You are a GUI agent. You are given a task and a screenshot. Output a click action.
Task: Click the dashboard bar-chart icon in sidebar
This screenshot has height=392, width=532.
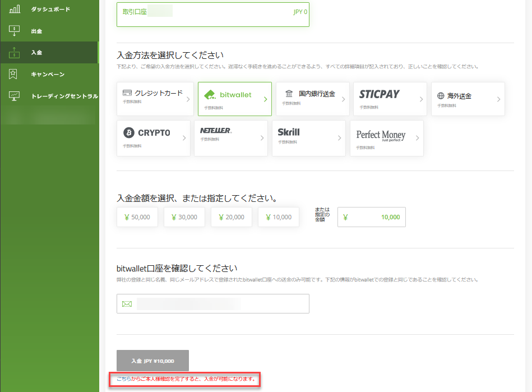pos(15,9)
